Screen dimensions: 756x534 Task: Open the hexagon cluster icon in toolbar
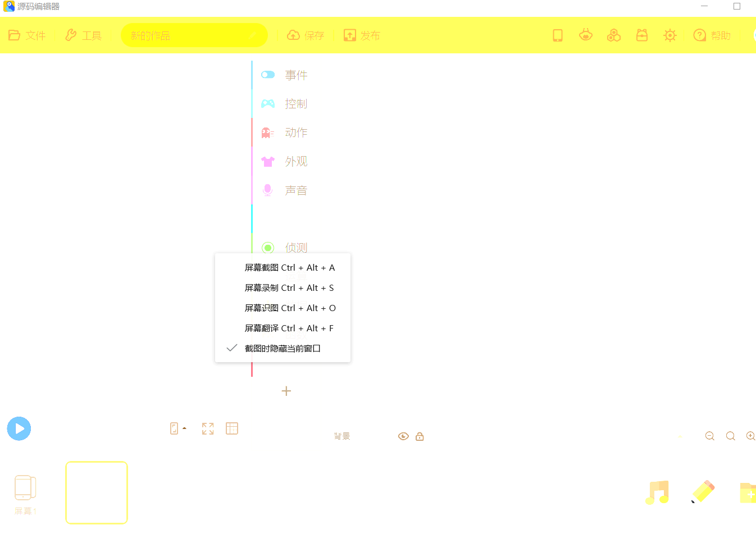614,35
